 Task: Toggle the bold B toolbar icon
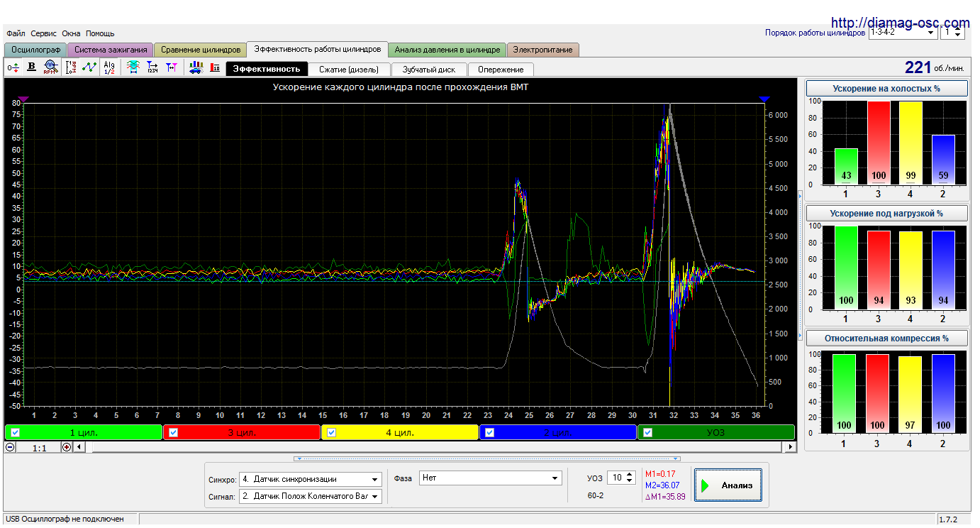(x=31, y=67)
